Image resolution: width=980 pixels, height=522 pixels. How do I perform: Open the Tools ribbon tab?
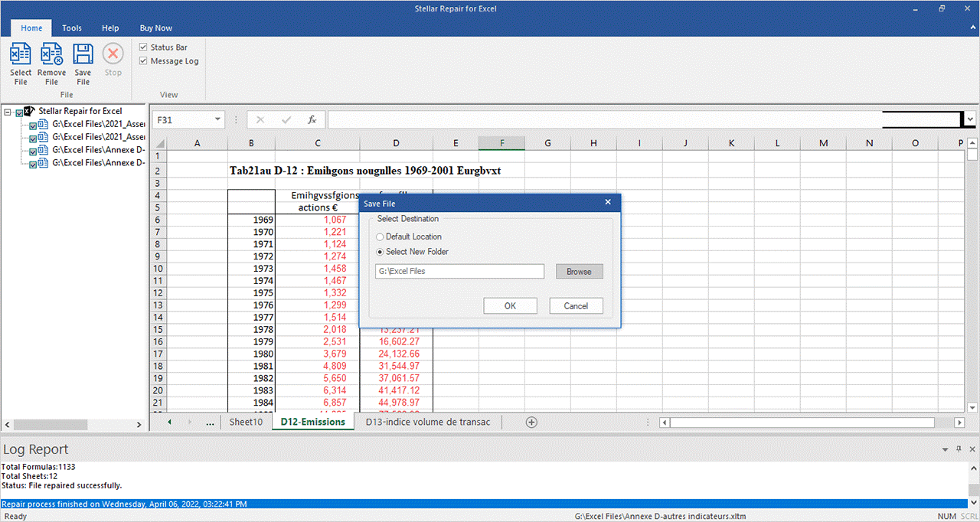tap(72, 28)
